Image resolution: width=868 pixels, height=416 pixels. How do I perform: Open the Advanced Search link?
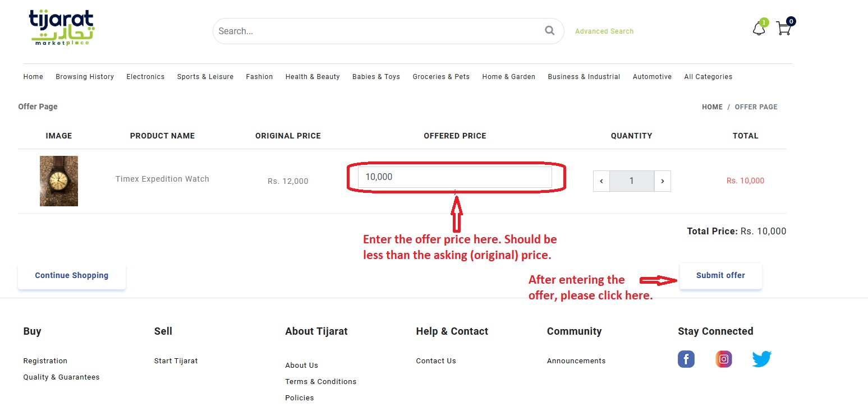pyautogui.click(x=604, y=31)
